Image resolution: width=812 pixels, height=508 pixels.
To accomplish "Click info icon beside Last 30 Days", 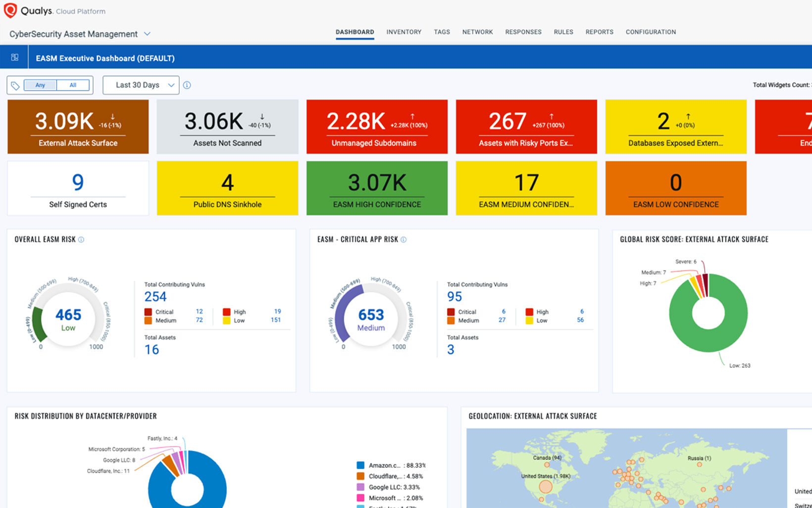I will pos(187,85).
